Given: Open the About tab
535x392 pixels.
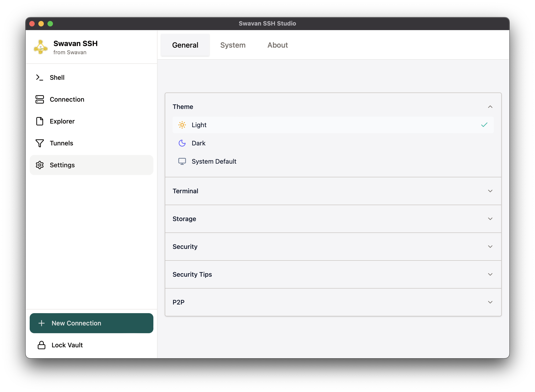Looking at the screenshot, I should [x=278, y=45].
